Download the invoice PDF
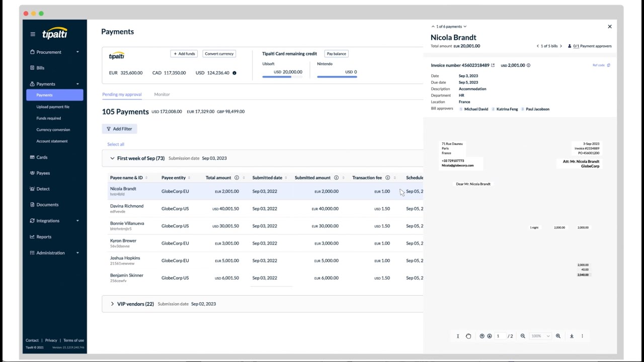The width and height of the screenshot is (644, 362). coord(572,336)
